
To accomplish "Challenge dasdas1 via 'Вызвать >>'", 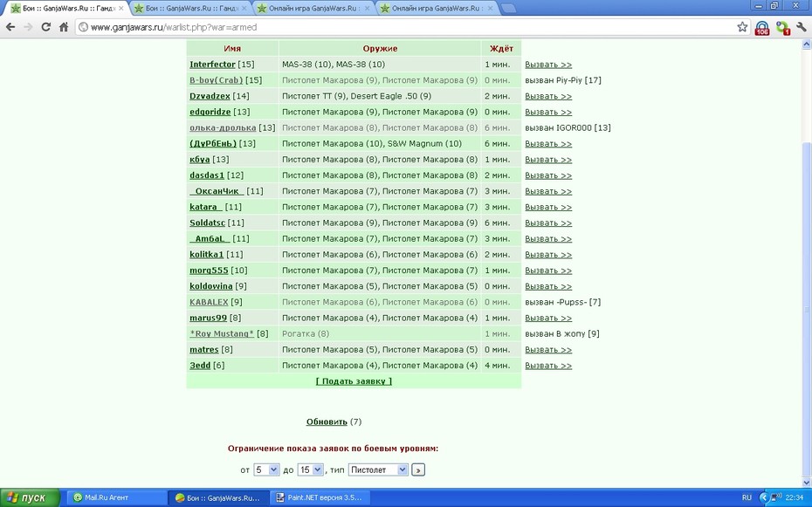I will pyautogui.click(x=548, y=175).
